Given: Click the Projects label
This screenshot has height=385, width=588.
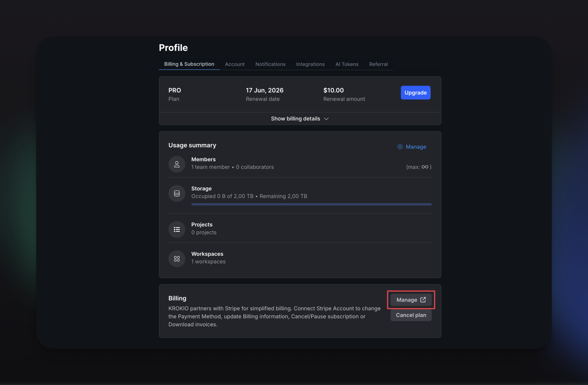Looking at the screenshot, I should (x=202, y=225).
